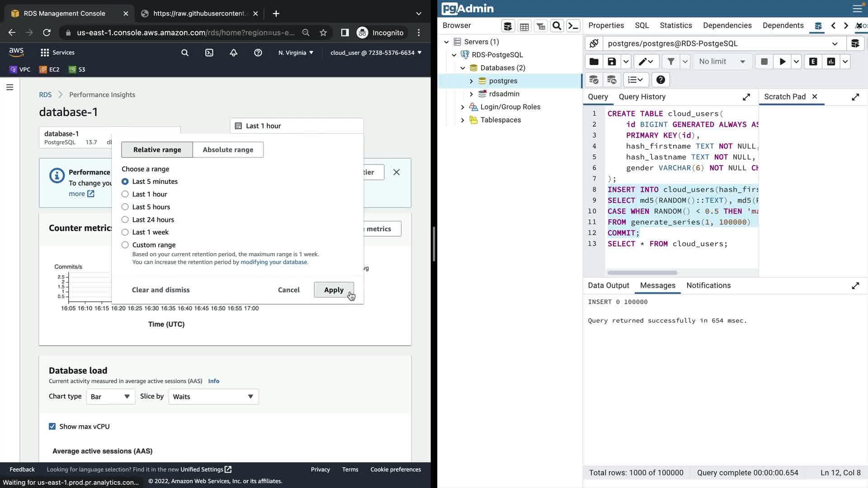Select the Last 24 hours radio option
868x488 pixels.
pos(125,220)
